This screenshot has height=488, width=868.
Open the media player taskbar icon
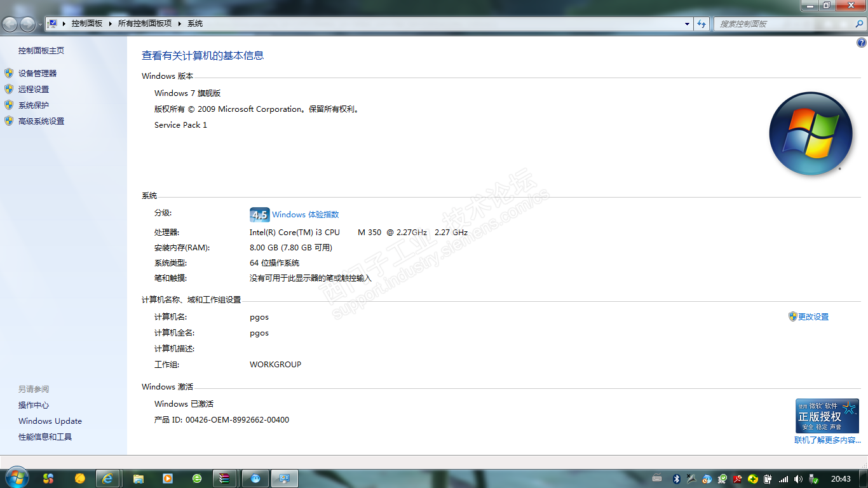tap(168, 478)
